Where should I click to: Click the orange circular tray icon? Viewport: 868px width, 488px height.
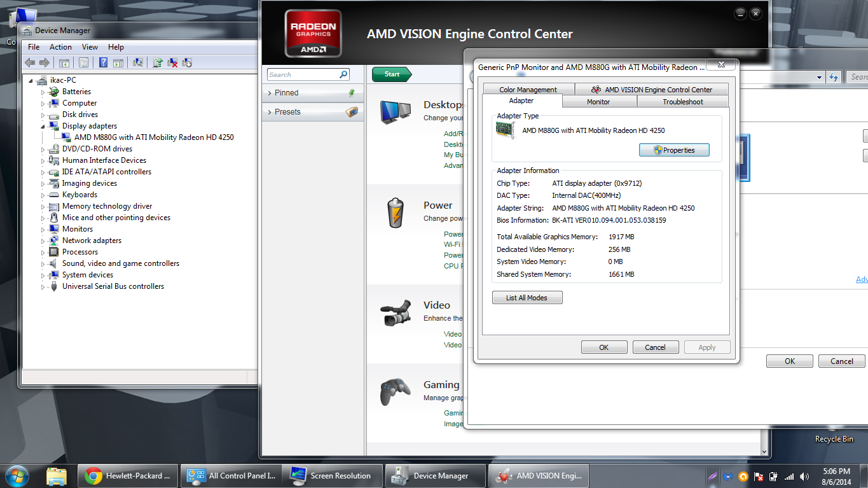743,476
